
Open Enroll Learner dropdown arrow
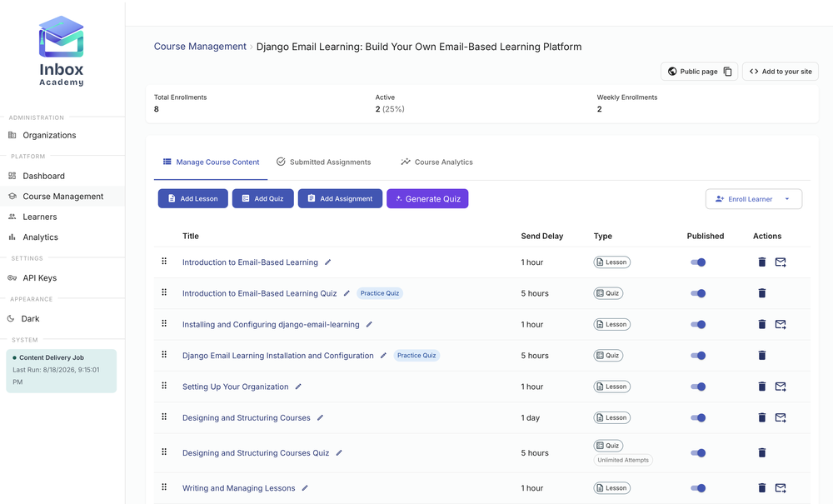(787, 199)
